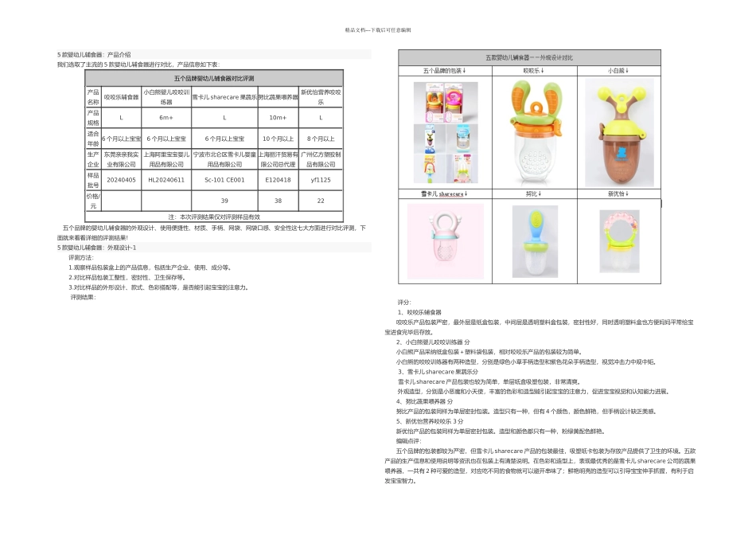Click the 新优怡 pink ring feeder image
Image resolution: width=756 pixels, height=535 pixels.
[619, 241]
